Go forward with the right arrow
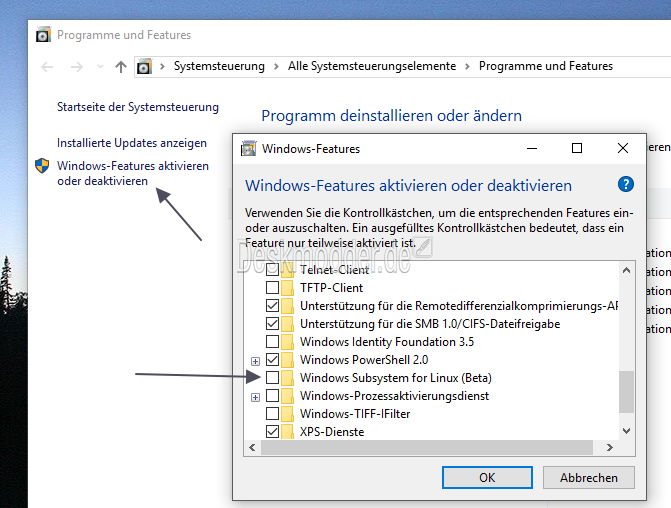Viewport: 671px width, 508px height. pyautogui.click(x=77, y=67)
